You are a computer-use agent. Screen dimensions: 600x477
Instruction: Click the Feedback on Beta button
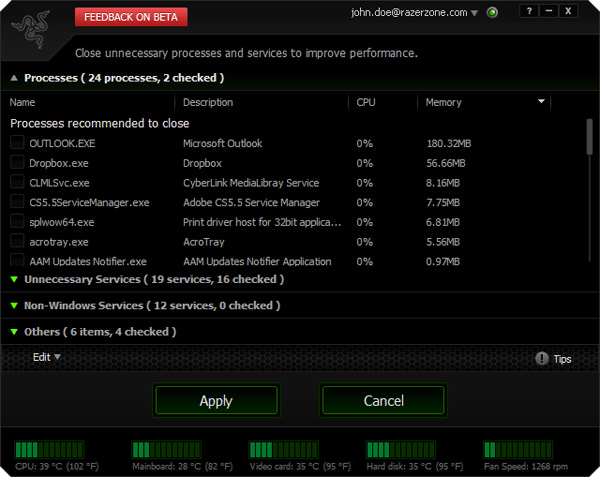131,17
